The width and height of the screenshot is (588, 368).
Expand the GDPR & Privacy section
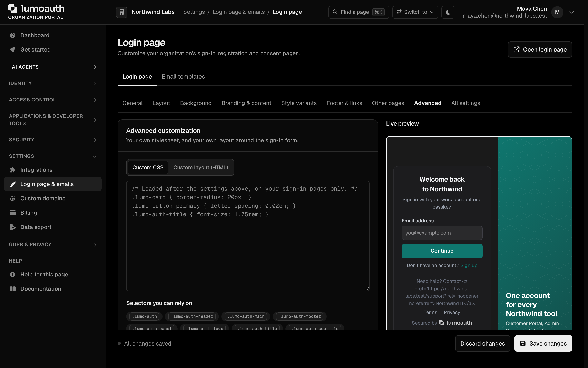tap(53, 245)
